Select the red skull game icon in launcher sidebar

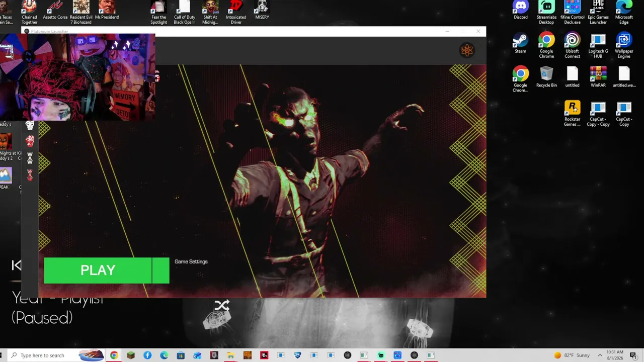click(x=30, y=141)
